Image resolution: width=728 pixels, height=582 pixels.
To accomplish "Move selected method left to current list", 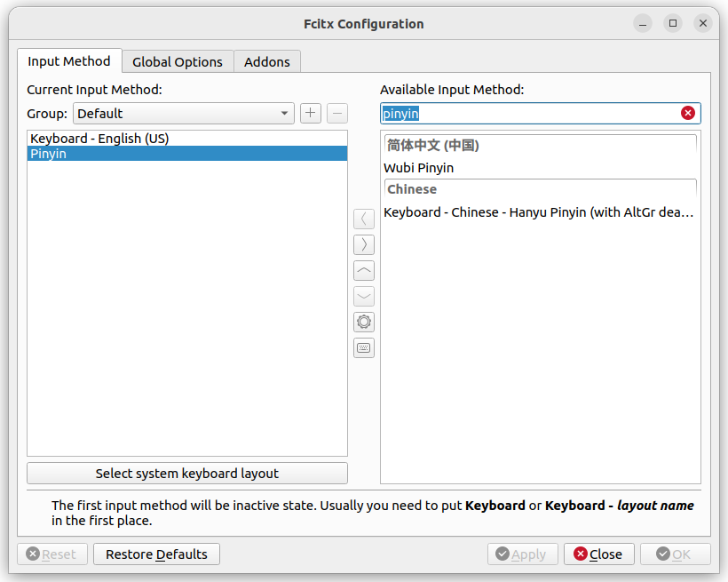I will [363, 219].
